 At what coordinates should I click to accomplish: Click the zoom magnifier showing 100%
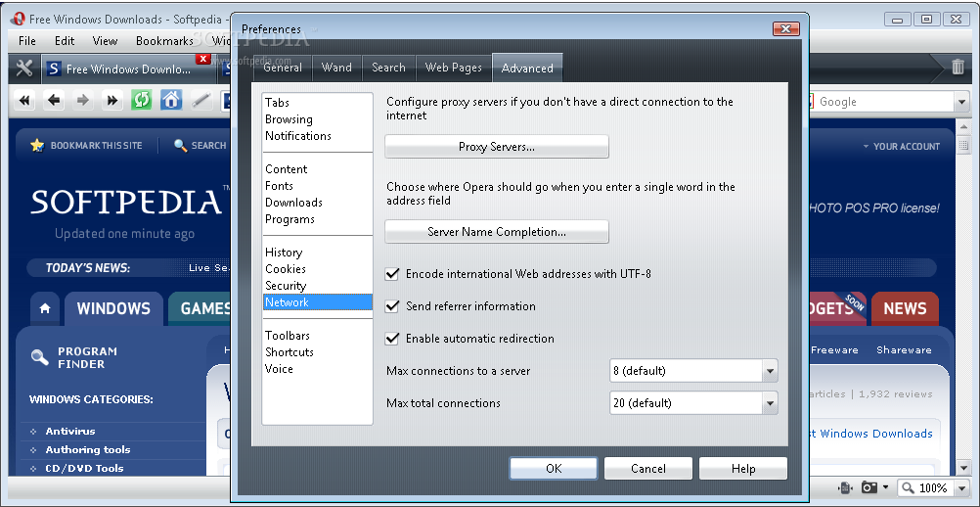pos(908,487)
